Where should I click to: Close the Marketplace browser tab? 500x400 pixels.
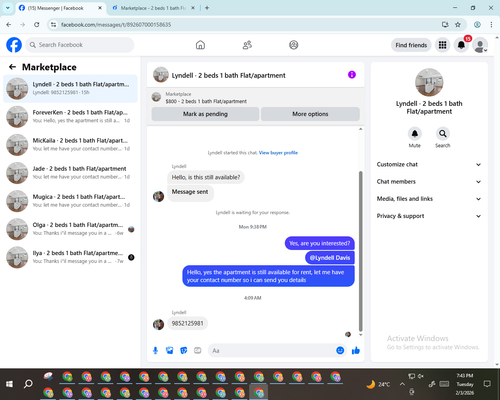pyautogui.click(x=193, y=8)
